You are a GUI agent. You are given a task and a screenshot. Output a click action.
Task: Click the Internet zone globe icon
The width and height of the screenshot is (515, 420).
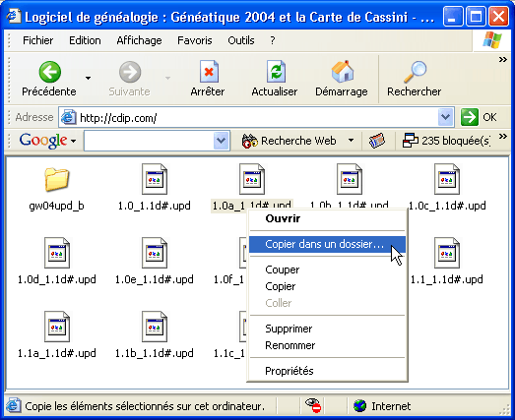coord(359,406)
